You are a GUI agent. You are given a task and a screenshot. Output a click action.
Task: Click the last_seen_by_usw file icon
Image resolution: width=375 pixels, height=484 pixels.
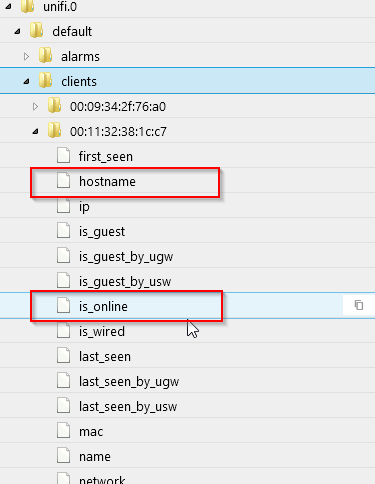coord(63,406)
